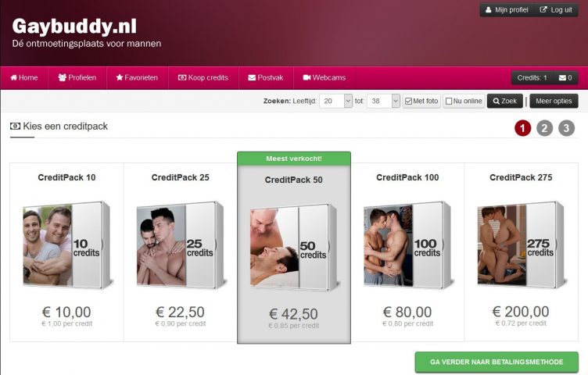Open Meer opties search options
This screenshot has height=375, width=588.
[554, 101]
